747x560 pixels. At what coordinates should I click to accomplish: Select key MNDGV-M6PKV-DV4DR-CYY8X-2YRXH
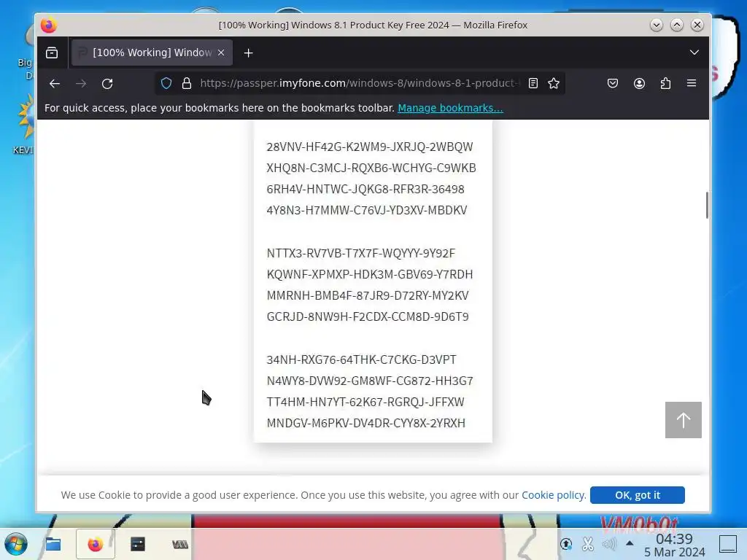tap(366, 423)
